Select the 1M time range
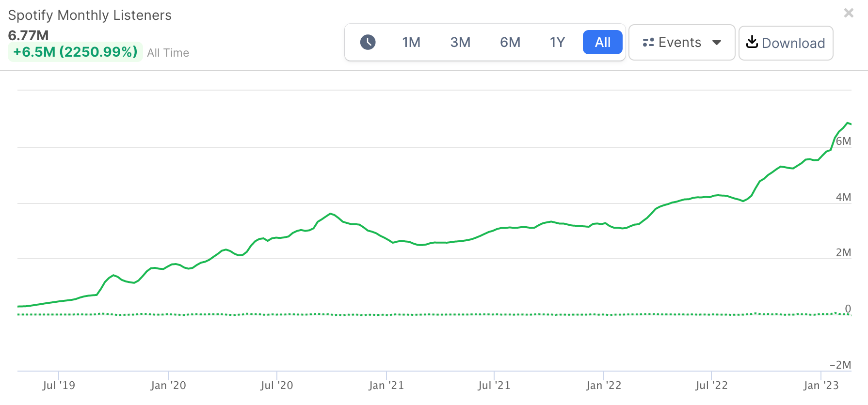Image resolution: width=868 pixels, height=405 pixels. click(x=411, y=43)
